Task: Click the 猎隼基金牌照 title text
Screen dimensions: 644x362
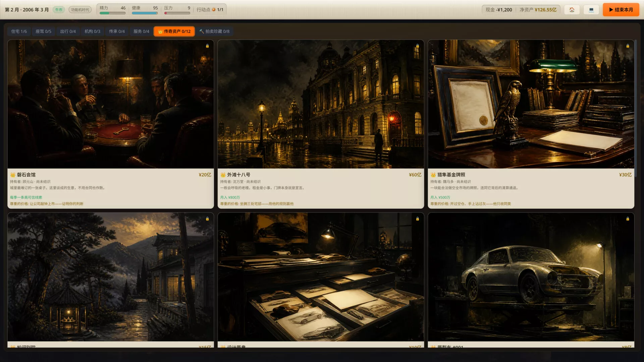Action: pos(451,175)
